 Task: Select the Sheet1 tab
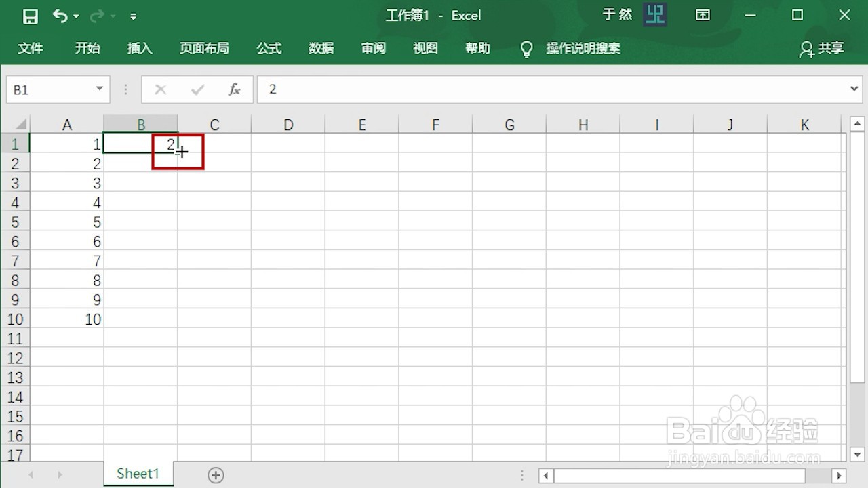click(x=138, y=474)
